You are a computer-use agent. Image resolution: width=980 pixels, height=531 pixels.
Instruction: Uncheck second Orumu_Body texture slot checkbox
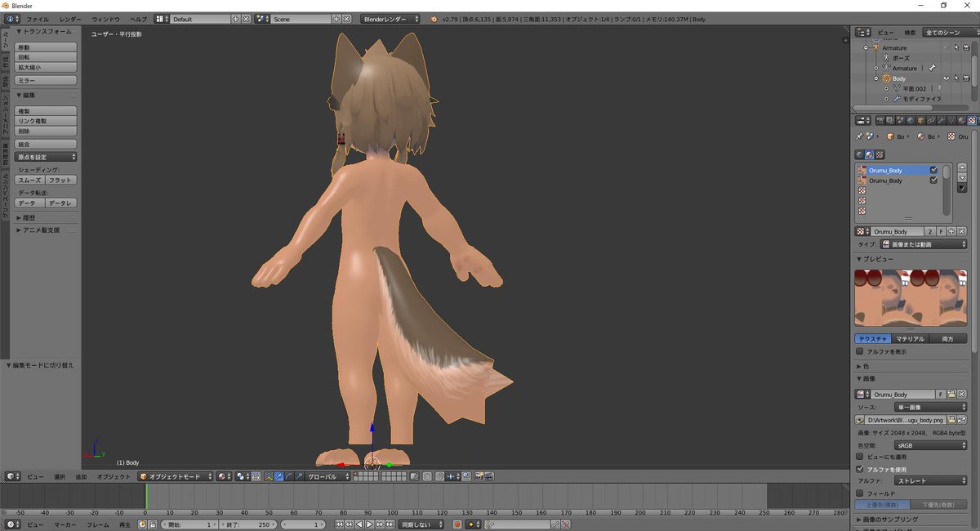click(x=933, y=180)
